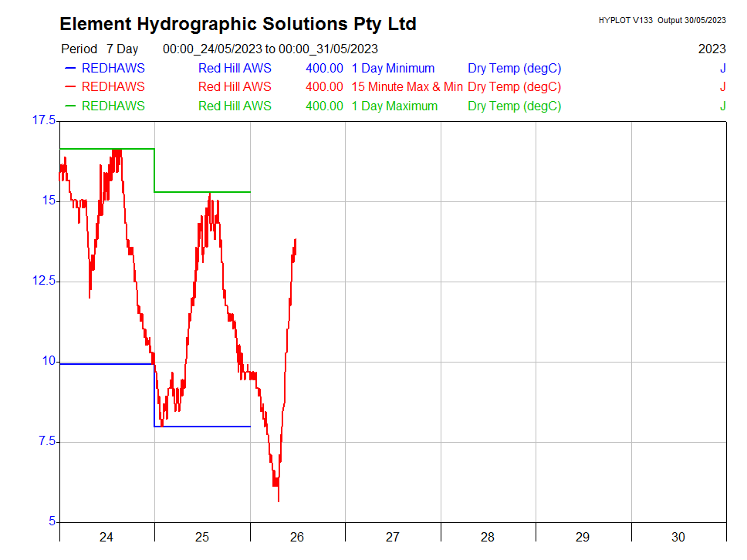Select day 30 on the x-axis
The image size is (747, 560).
678,537
